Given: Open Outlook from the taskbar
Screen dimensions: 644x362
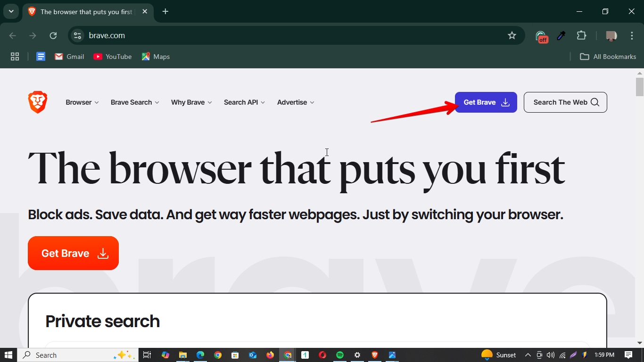Looking at the screenshot, I should (x=253, y=355).
